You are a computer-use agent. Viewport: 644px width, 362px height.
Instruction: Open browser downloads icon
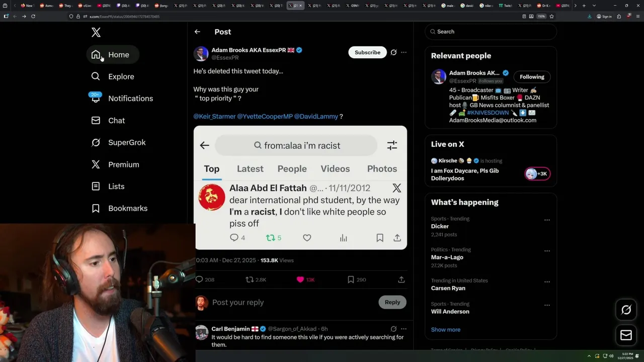(x=589, y=16)
